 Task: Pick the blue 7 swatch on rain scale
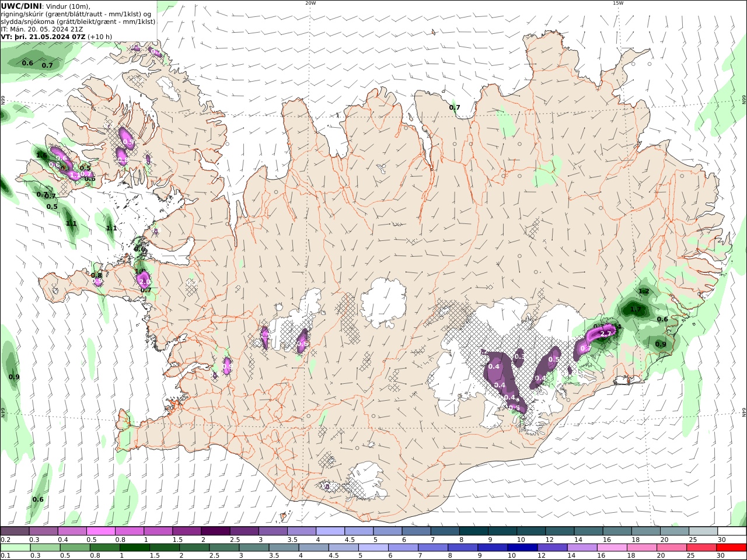tap(433, 548)
